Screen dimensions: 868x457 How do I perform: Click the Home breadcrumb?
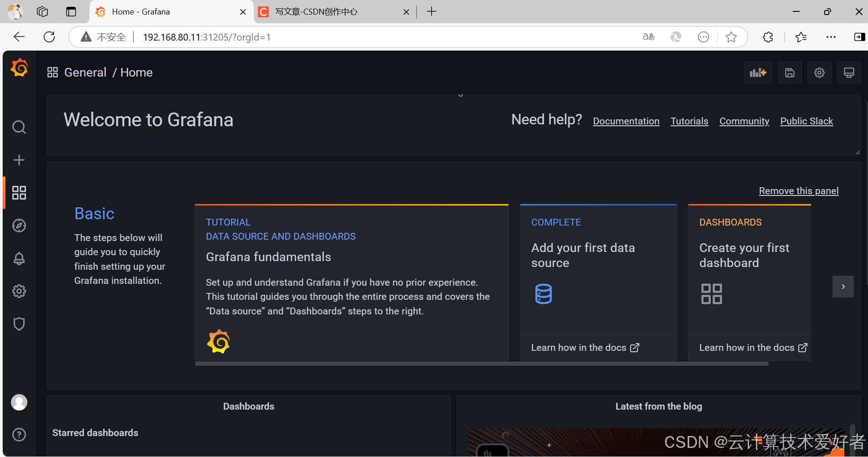[x=136, y=72]
